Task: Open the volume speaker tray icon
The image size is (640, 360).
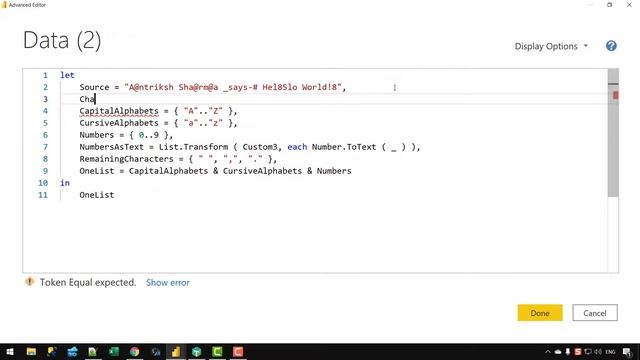Action: [x=598, y=351]
